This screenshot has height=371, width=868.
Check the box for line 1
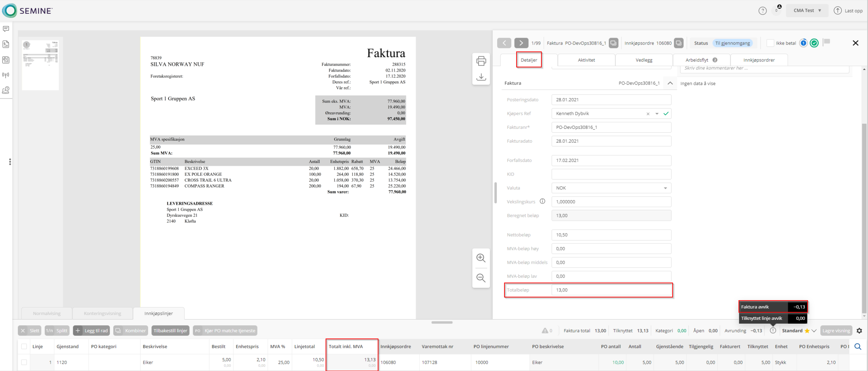pyautogui.click(x=24, y=362)
